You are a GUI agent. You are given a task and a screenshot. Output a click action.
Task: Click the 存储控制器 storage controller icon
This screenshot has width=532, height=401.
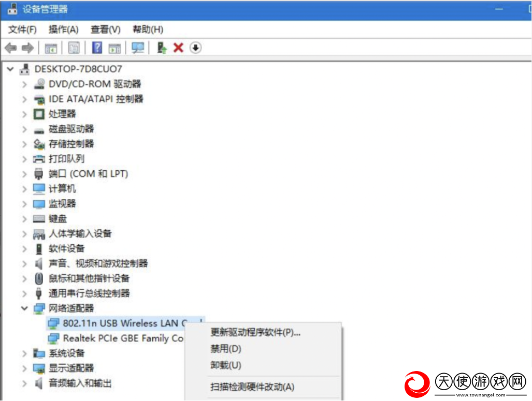pos(39,144)
